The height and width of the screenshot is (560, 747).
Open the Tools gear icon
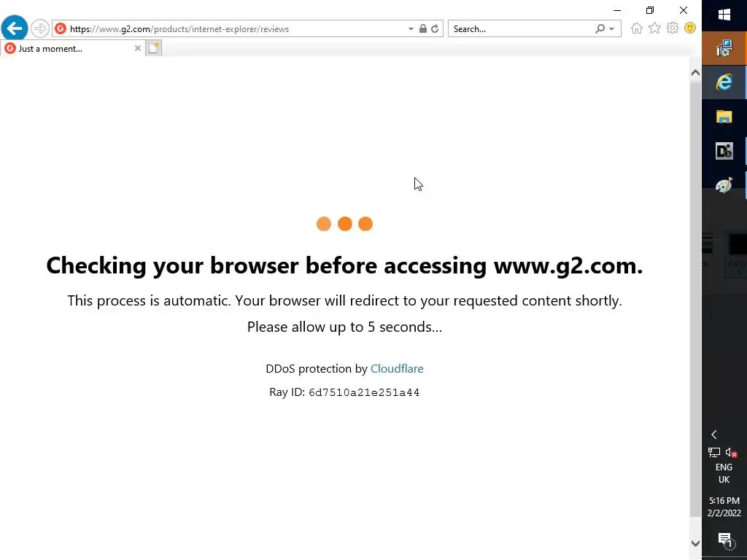(x=672, y=28)
